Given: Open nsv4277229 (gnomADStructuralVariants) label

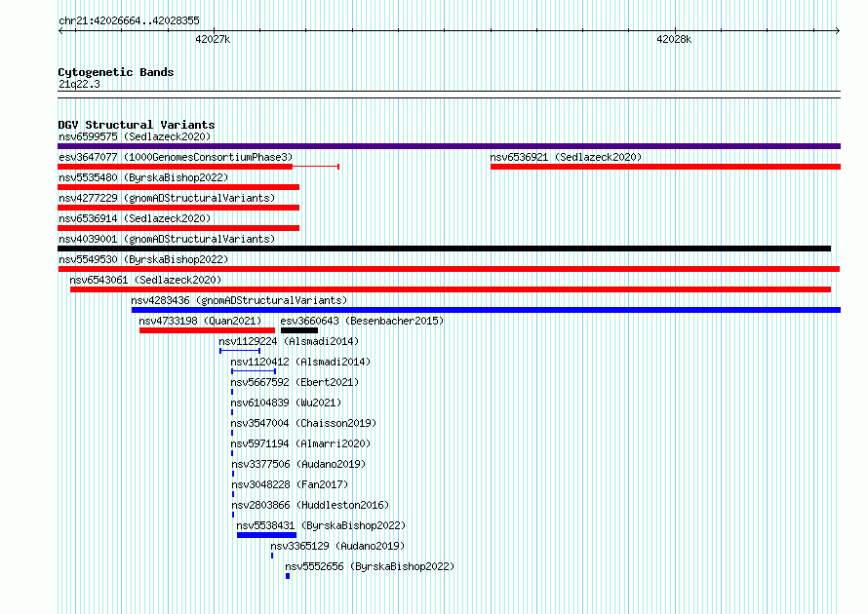Looking at the screenshot, I should click(167, 198).
